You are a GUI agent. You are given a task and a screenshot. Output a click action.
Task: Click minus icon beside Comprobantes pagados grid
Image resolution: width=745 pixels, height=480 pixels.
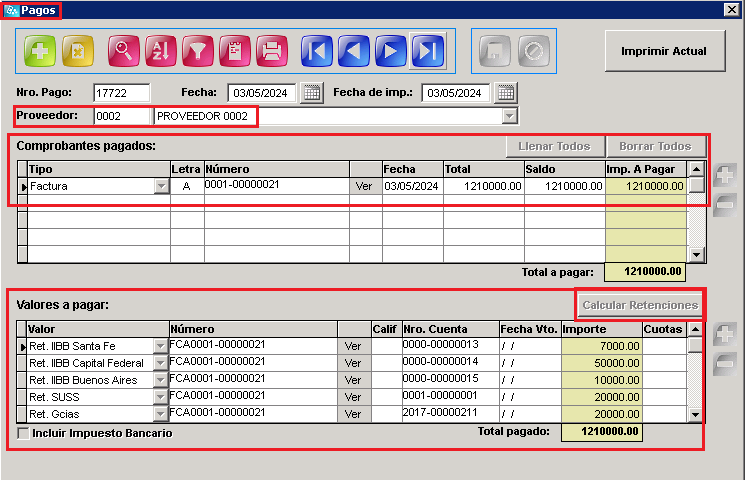click(724, 205)
